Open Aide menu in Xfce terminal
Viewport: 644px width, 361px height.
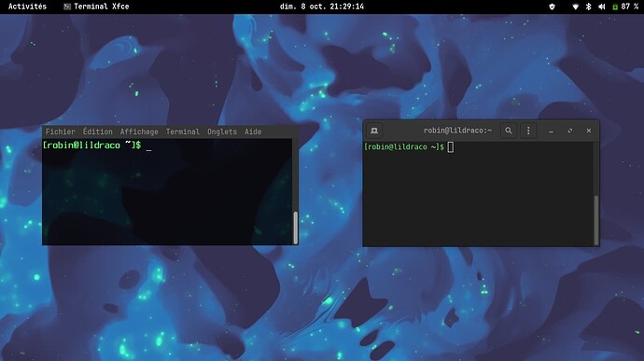(253, 132)
